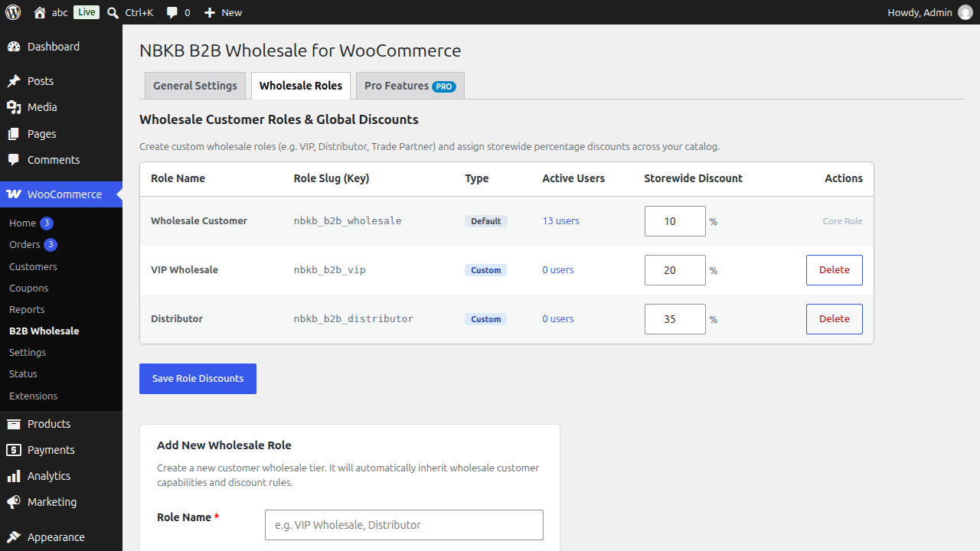This screenshot has height=551, width=980.
Task: Click the Dashboard gauge icon
Action: coord(14,47)
